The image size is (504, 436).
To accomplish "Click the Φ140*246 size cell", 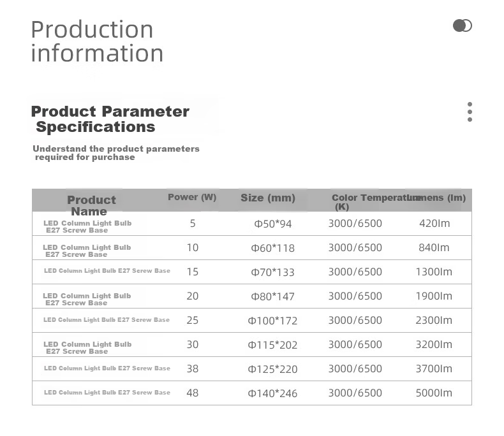I will tap(272, 393).
